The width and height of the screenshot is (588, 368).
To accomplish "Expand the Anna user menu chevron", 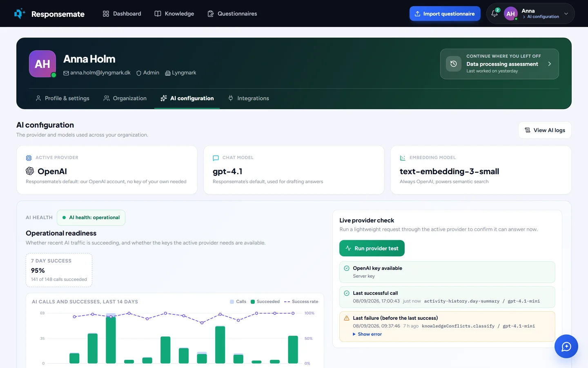I will 566,13.
